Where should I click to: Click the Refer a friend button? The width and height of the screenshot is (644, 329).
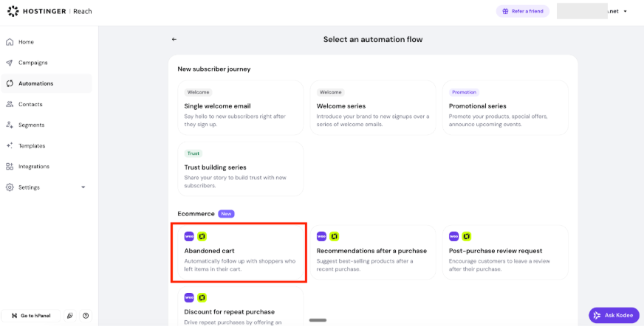(522, 12)
